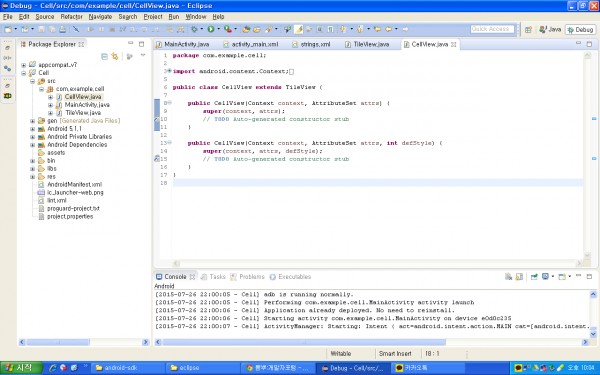Close the CellView.java editor tab

[x=453, y=44]
